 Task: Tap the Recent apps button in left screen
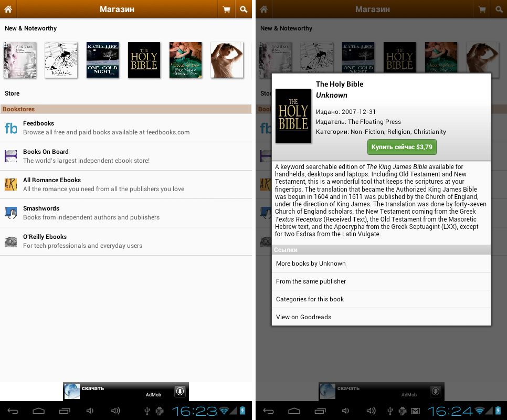(x=65, y=411)
